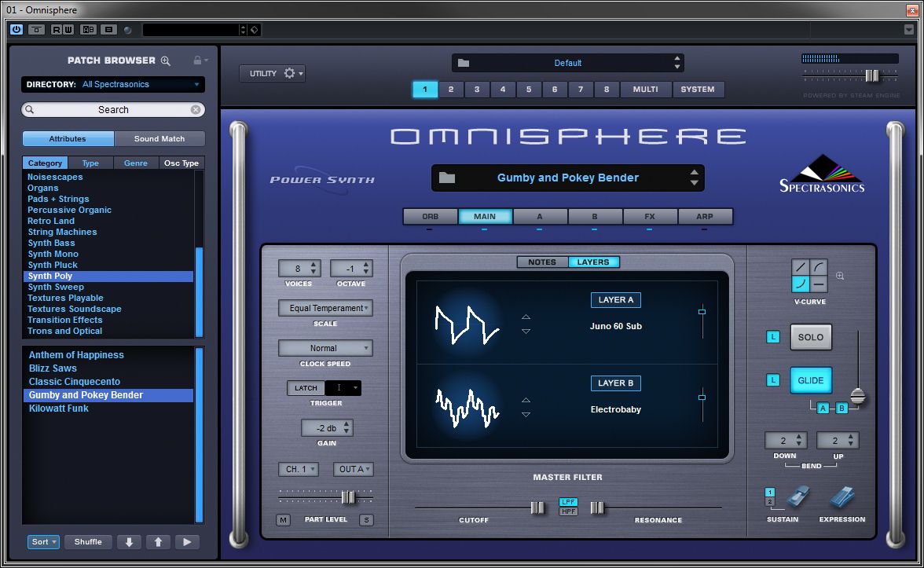Screen dimensions: 924x568
Task: Select the flat line V-Curve shape
Action: pos(819,284)
